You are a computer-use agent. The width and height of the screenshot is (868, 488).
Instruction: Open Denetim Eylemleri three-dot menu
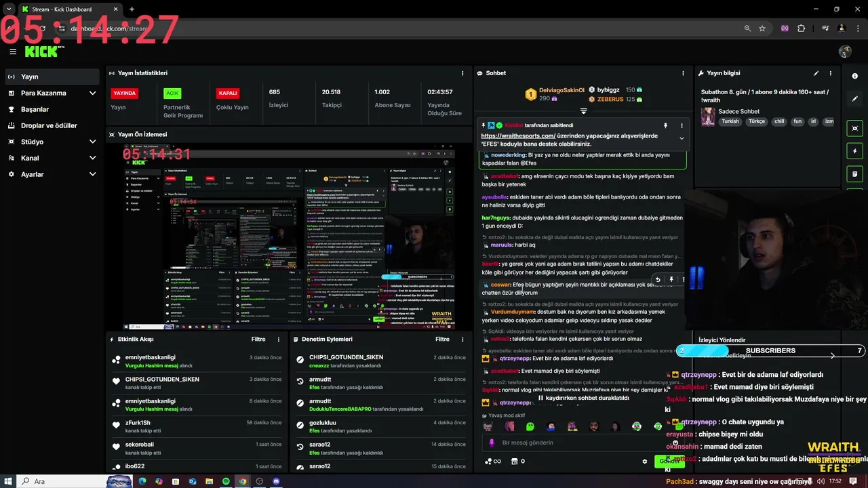pos(462,339)
